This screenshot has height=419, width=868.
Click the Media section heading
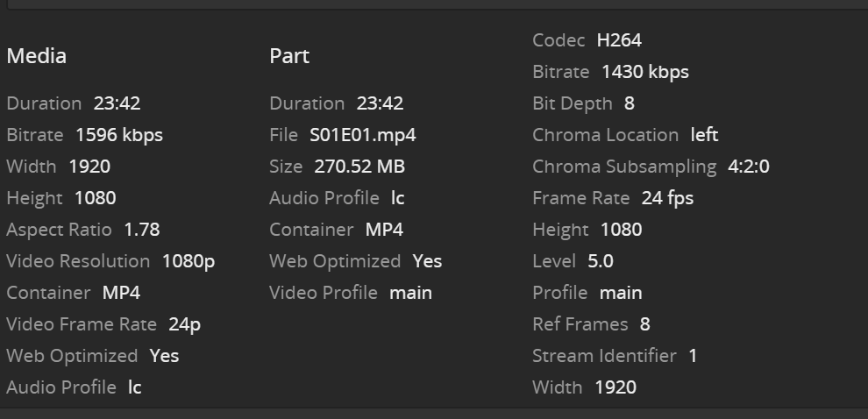tap(37, 56)
